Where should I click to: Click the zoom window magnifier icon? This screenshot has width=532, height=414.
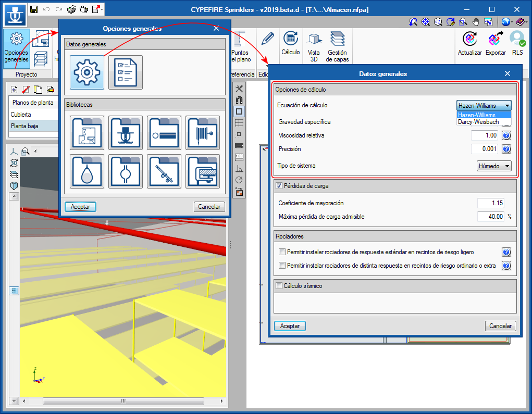coord(463,22)
